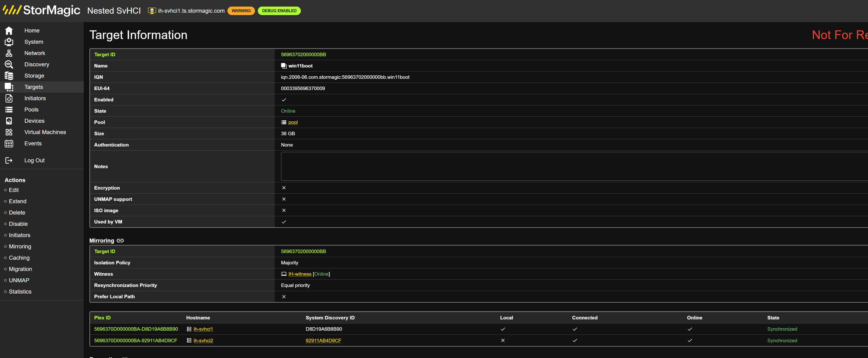Open Initiators under Actions
This screenshot has height=358, width=868.
click(x=20, y=235)
